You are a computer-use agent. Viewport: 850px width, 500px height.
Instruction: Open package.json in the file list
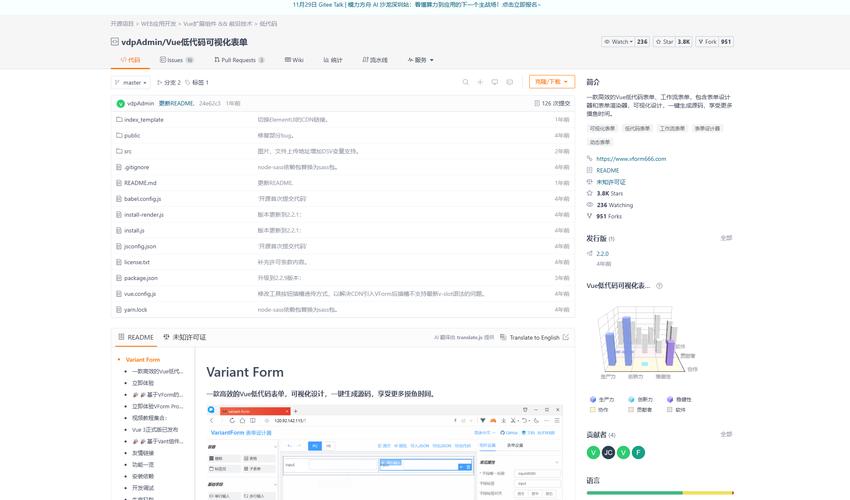141,278
